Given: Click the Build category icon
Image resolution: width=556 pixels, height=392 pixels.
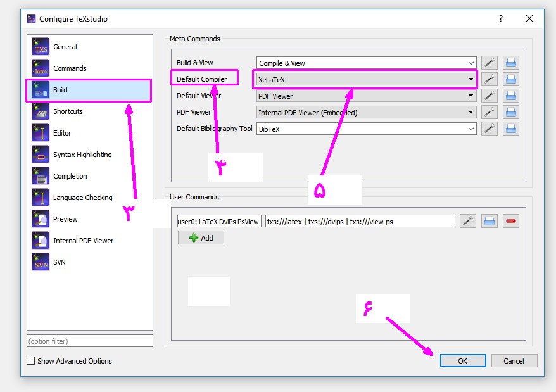Looking at the screenshot, I should click(41, 90).
